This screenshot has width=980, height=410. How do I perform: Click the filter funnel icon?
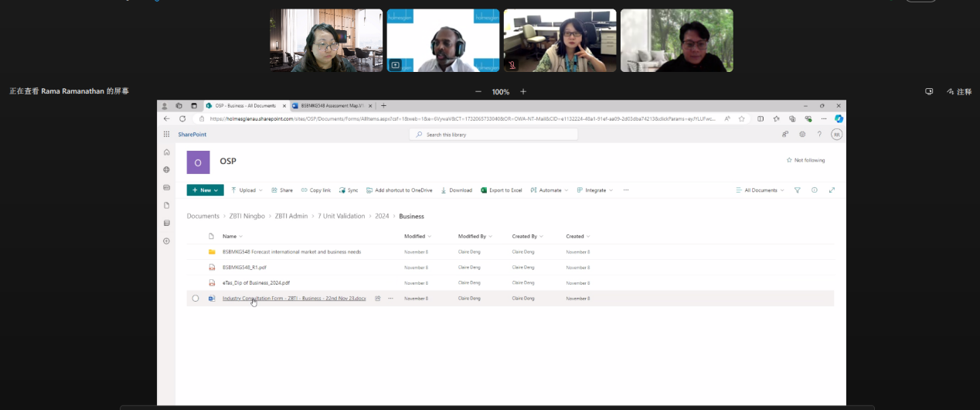pos(797,190)
